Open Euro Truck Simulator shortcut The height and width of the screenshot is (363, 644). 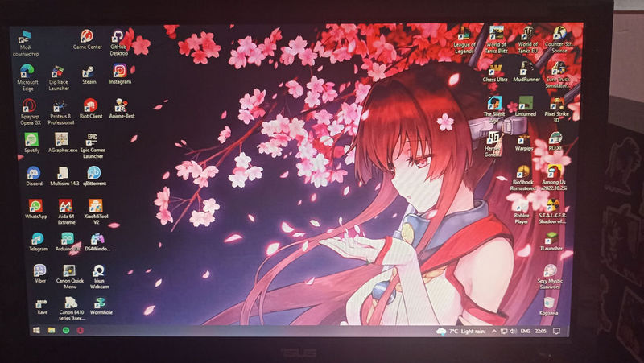[558, 75]
